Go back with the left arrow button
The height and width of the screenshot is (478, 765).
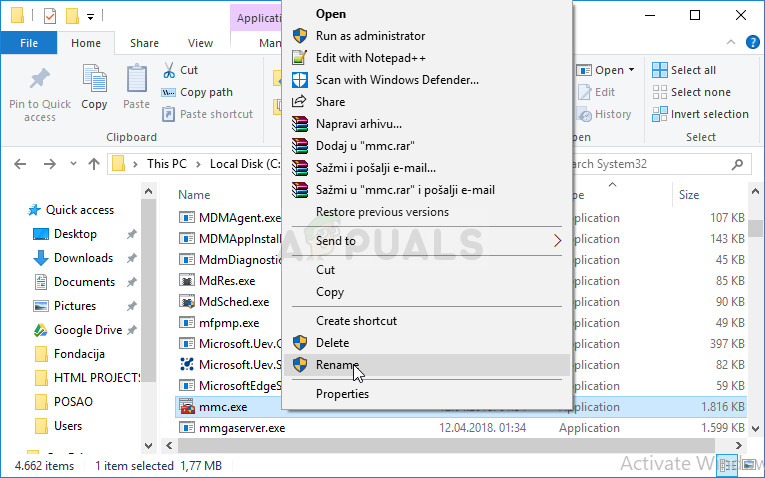20,164
